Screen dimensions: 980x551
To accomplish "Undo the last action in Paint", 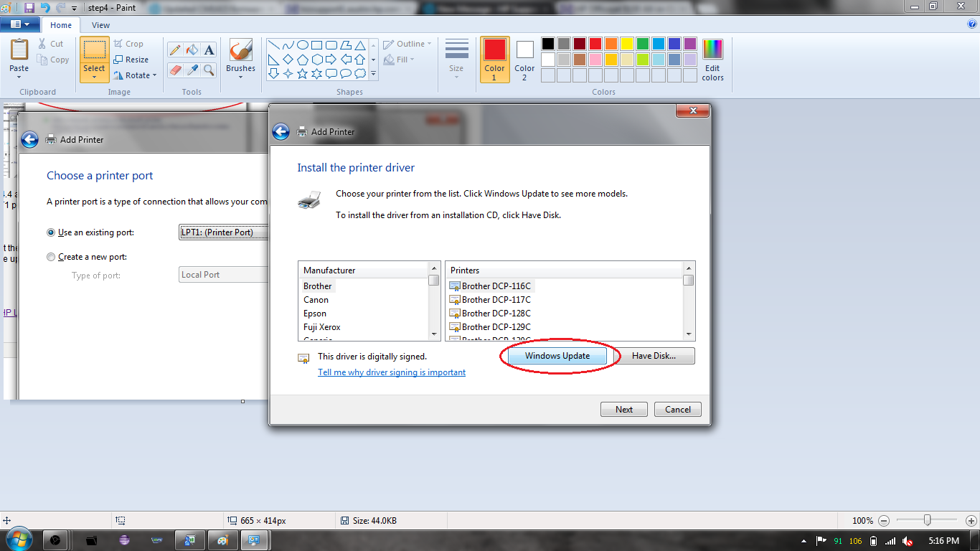I will (45, 8).
